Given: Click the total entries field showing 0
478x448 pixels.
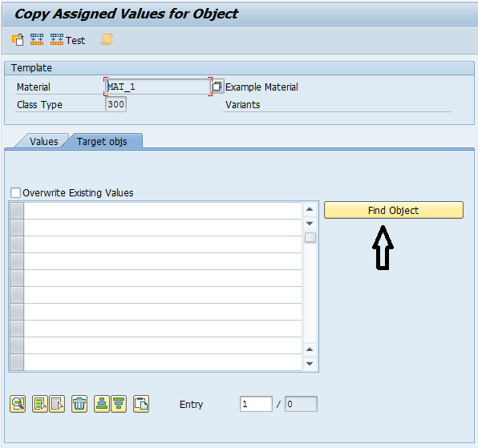Looking at the screenshot, I should click(301, 404).
